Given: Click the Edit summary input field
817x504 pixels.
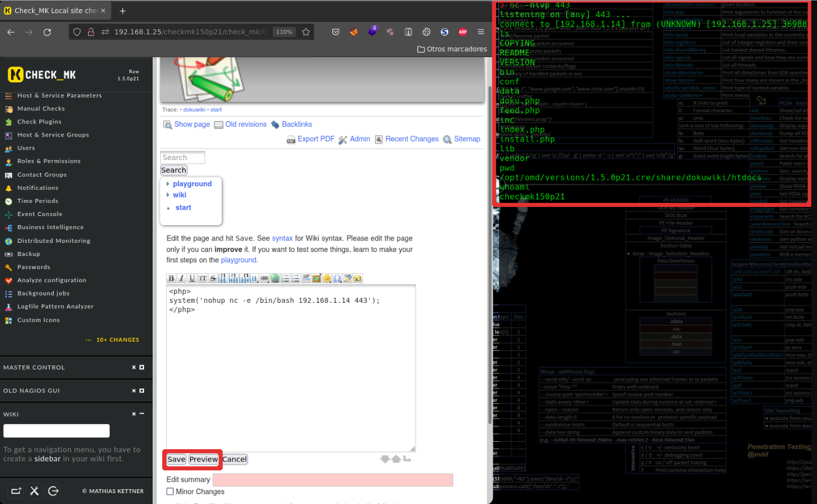Looking at the screenshot, I should pyautogui.click(x=333, y=480).
